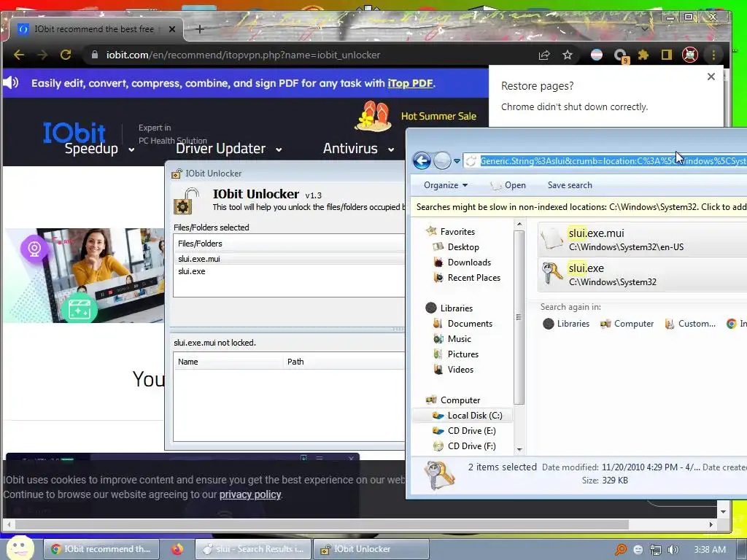Reload the IObit page

pyautogui.click(x=66, y=55)
